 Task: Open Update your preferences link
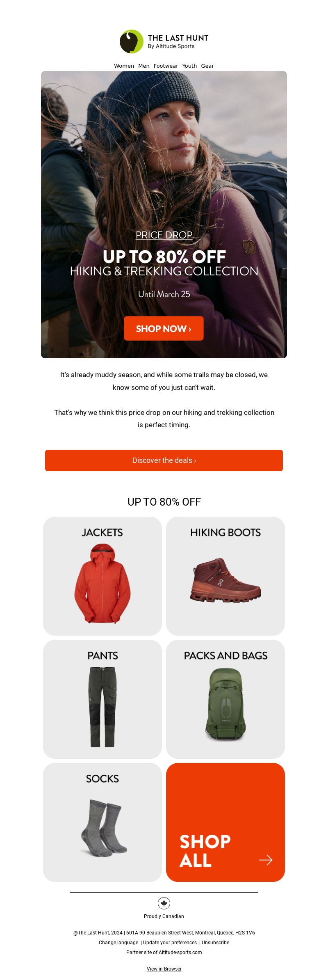click(170, 943)
